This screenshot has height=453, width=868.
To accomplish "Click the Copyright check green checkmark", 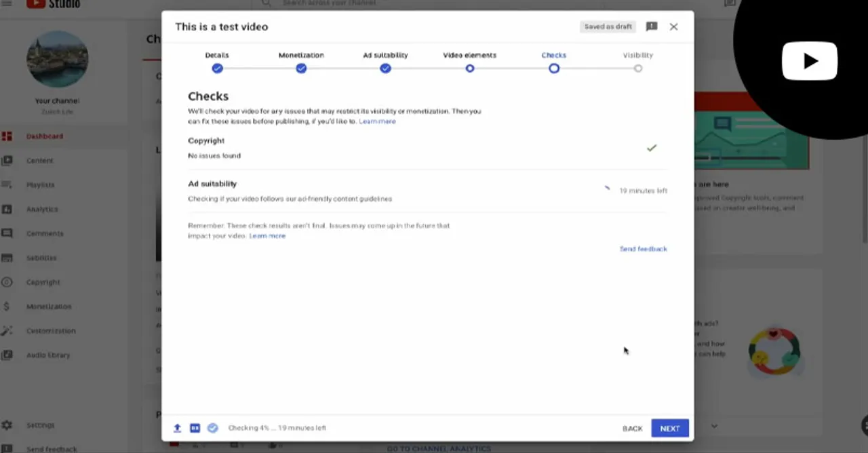I will [x=652, y=148].
